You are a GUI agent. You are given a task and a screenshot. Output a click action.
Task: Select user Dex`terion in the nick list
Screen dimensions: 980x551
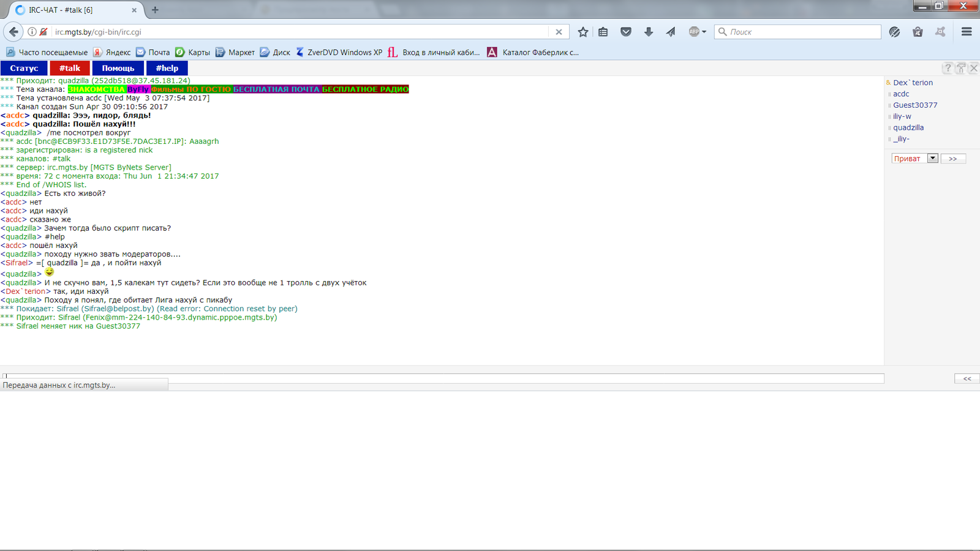913,83
